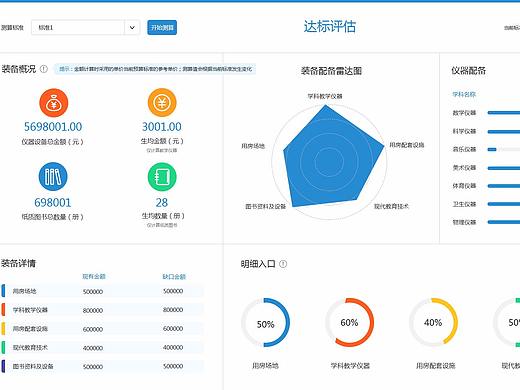Click the blue 开始测算 button

[x=162, y=28]
